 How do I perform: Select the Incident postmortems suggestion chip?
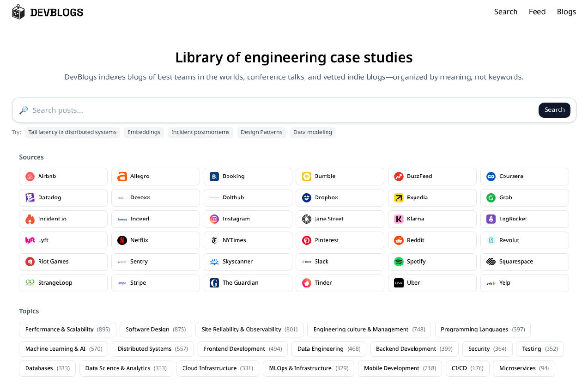pyautogui.click(x=200, y=132)
